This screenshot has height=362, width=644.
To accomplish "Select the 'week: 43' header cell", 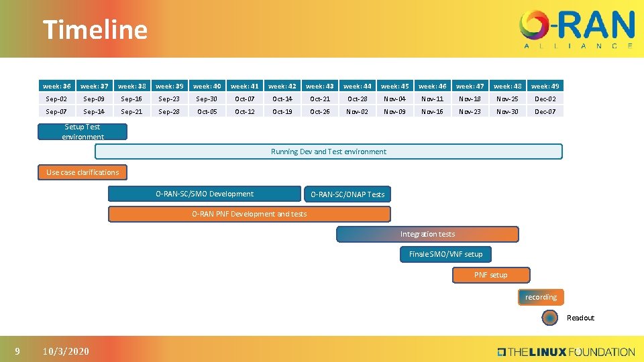I will tap(320, 86).
